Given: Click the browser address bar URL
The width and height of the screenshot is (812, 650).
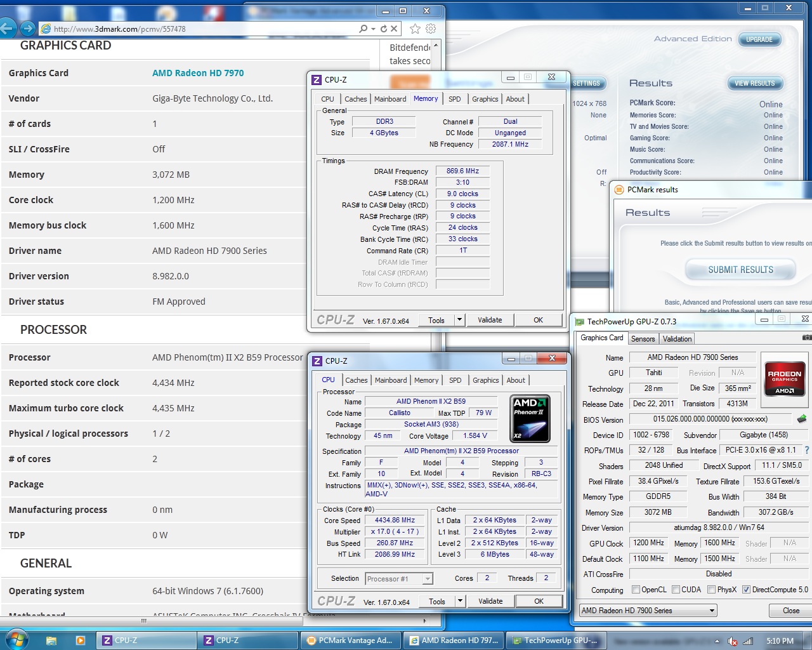Looking at the screenshot, I should tap(120, 29).
